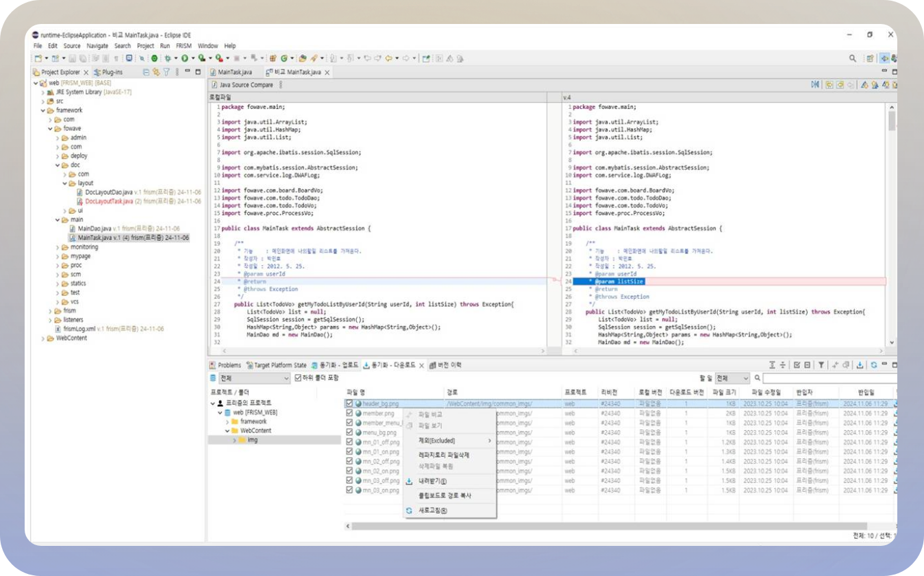The width and height of the screenshot is (924, 576).
Task: Click the Next Difference icon in compare toolbar
Action: pyautogui.click(x=864, y=85)
